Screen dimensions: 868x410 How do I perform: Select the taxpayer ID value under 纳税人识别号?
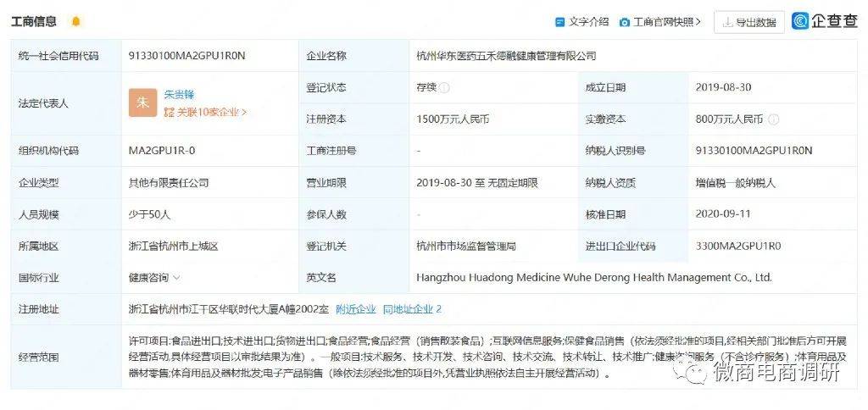pos(754,151)
